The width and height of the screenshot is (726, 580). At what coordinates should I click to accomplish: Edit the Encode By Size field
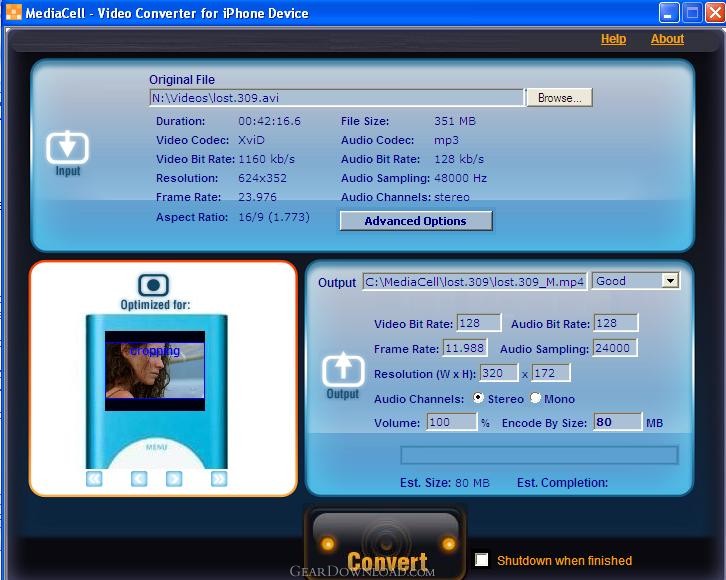click(618, 422)
